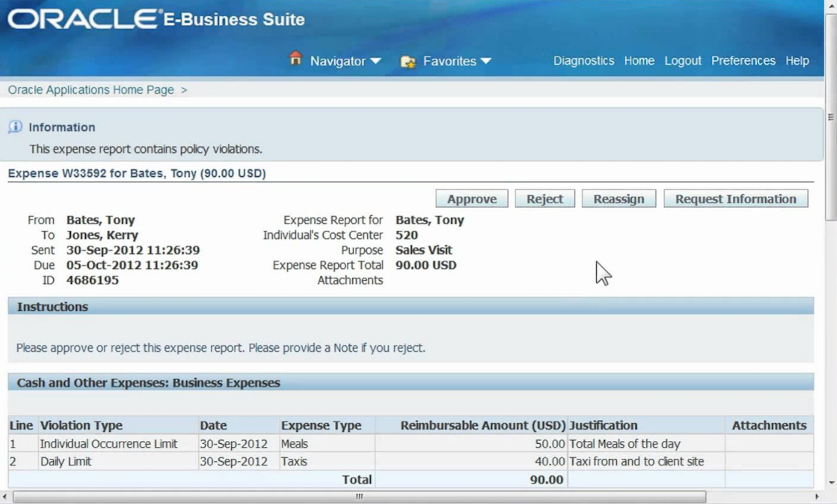The image size is (837, 504).
Task: Click the vertical scrollbar up arrow
Action: tap(831, 5)
